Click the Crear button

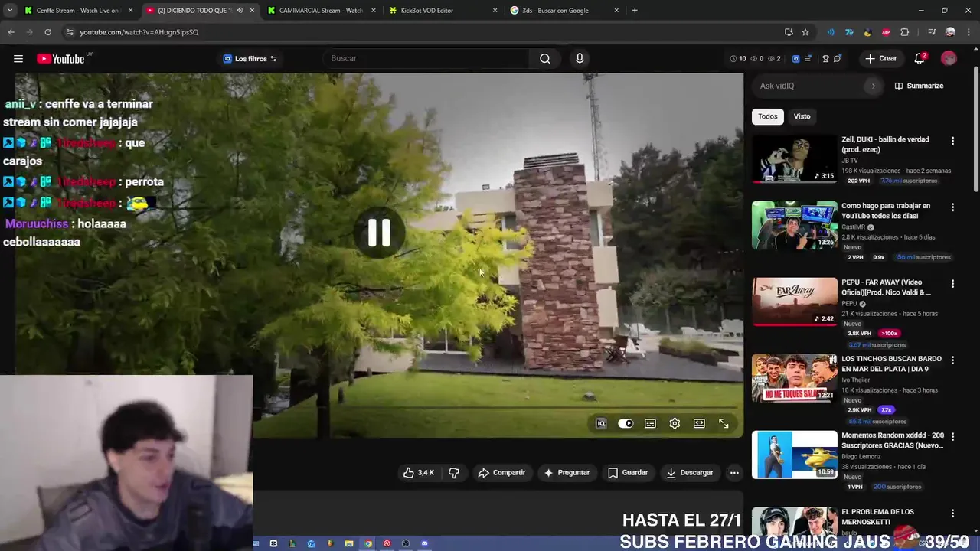click(880, 59)
